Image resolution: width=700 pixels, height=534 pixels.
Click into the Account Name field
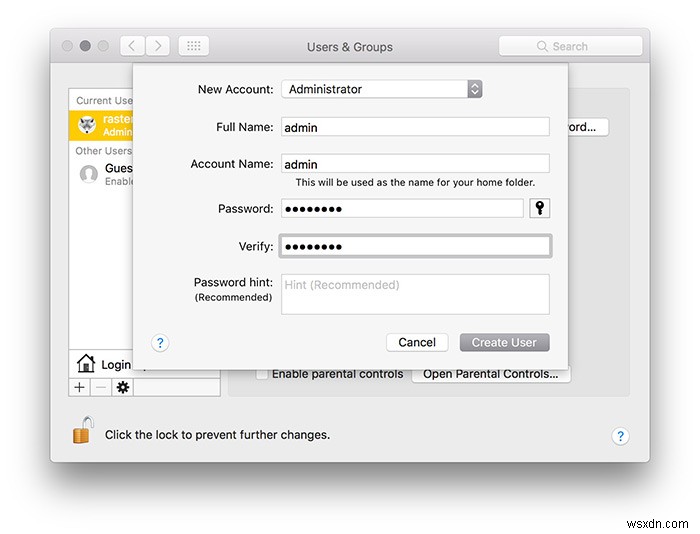[x=415, y=164]
